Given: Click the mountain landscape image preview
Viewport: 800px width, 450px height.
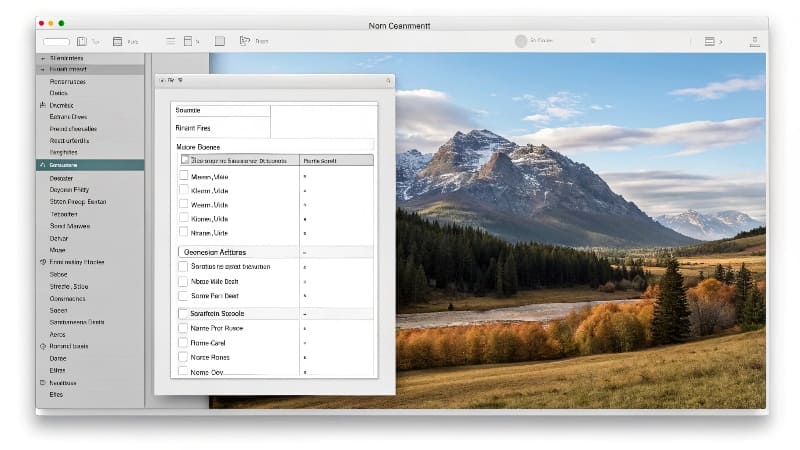Looking at the screenshot, I should click(580, 230).
